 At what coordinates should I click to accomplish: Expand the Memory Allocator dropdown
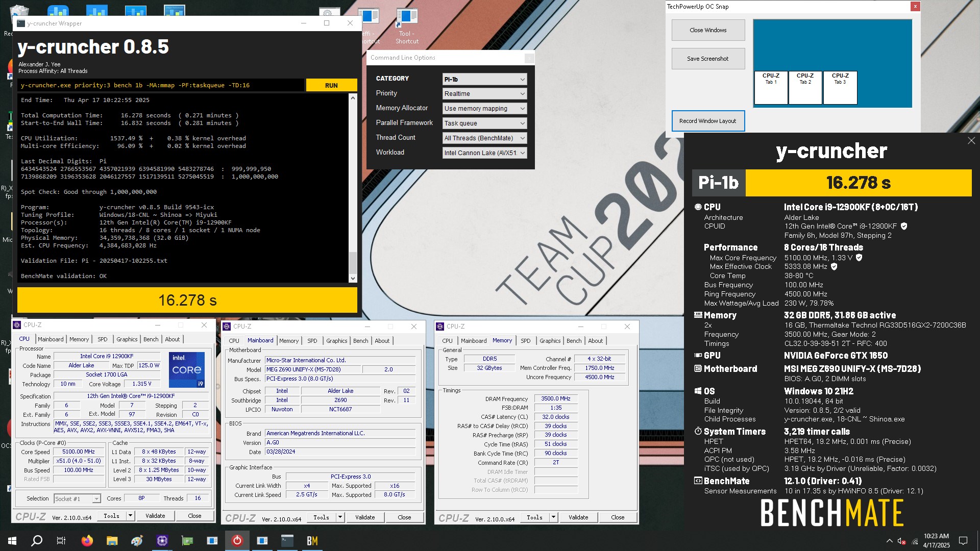(484, 109)
